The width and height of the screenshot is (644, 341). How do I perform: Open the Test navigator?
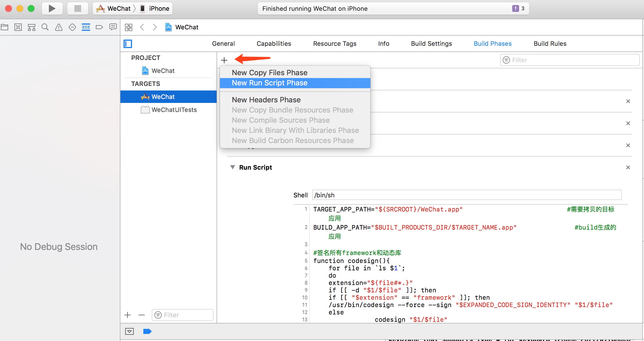(x=72, y=27)
